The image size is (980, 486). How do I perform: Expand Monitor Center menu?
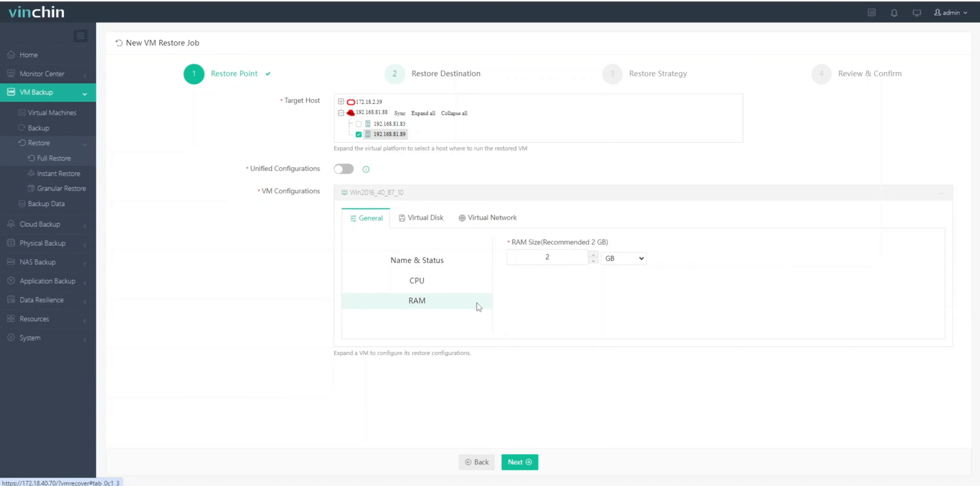click(48, 74)
